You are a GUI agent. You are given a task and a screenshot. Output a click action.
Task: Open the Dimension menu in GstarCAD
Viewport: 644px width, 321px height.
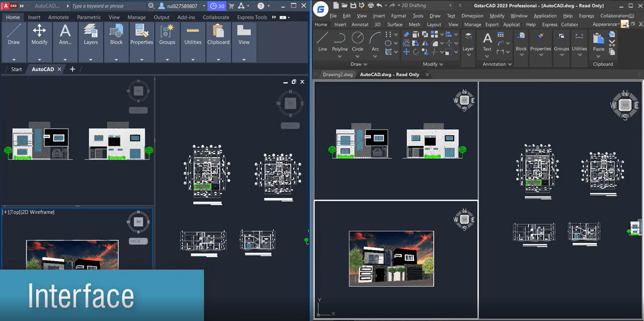coord(472,16)
